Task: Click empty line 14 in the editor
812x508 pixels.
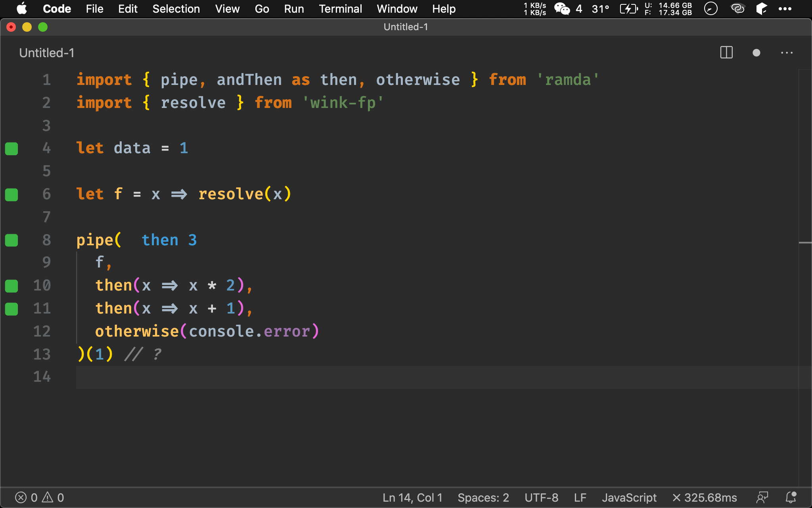Action: 436,377
